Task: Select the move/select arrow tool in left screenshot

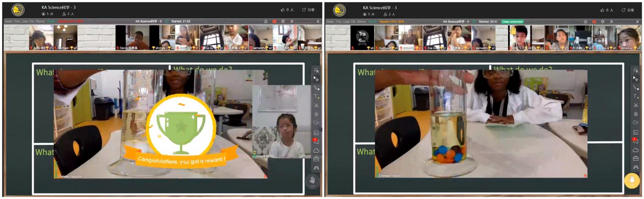Action: click(316, 79)
